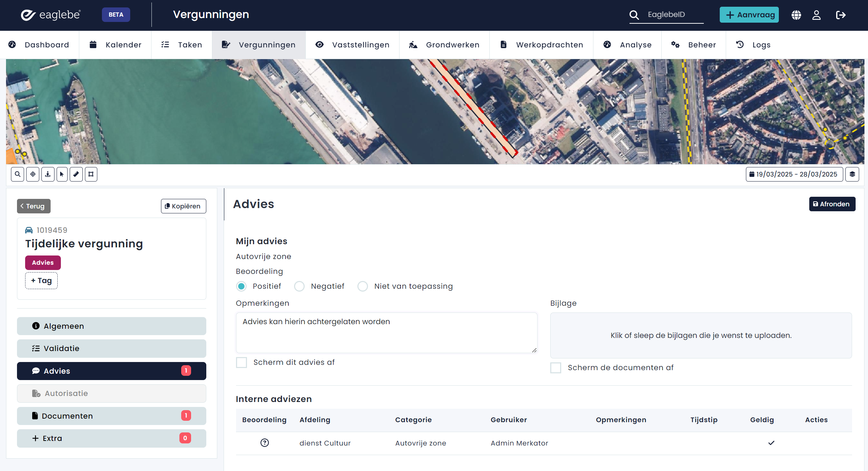Select the draw polygon area tool

(x=91, y=174)
